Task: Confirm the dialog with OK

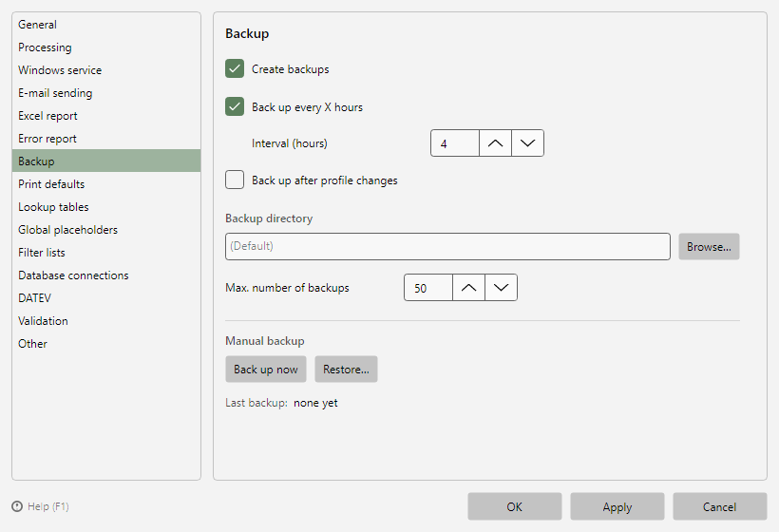Action: (x=515, y=506)
